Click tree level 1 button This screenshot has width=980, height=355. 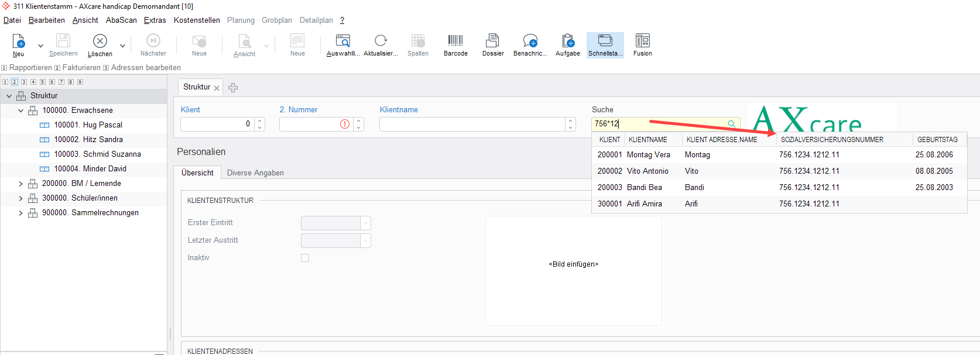click(5, 82)
